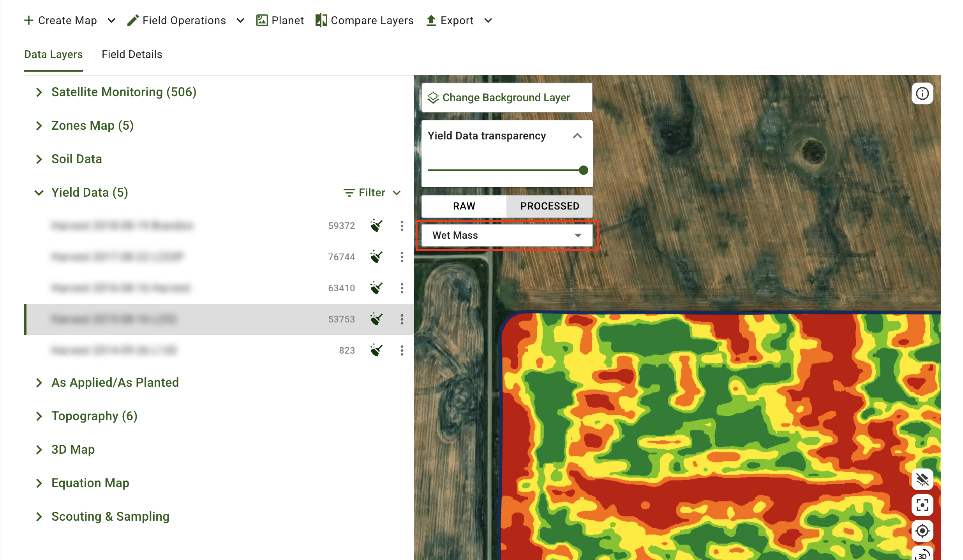Image resolution: width=963 pixels, height=560 pixels.
Task: Click the fit-to-field focus icon
Action: coord(922,505)
